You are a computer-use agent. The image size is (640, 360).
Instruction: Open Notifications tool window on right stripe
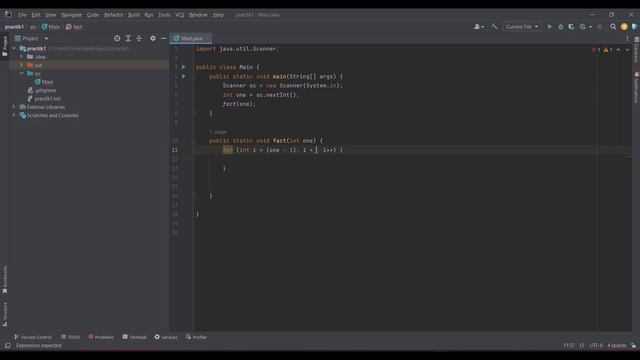pos(636,88)
